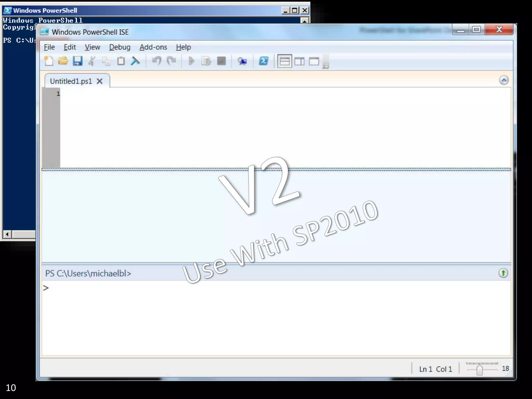Click green arrow beside command prompt
Viewport: 532px width, 399px height.
[503, 273]
